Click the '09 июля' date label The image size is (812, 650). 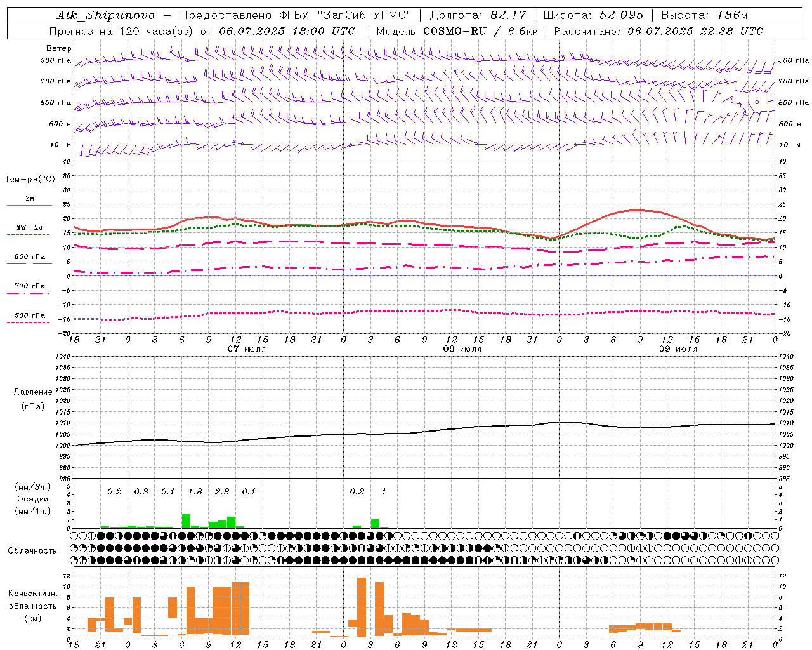pos(678,348)
